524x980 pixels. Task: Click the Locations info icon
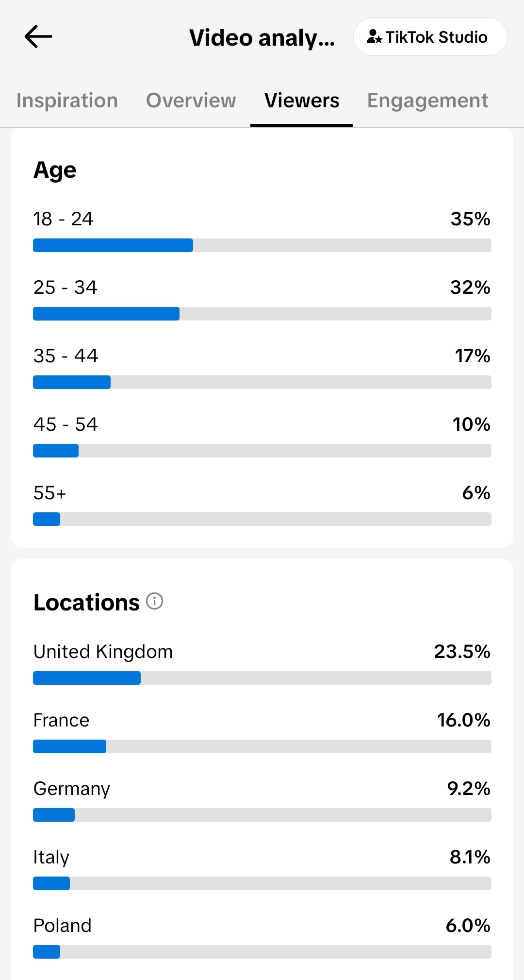click(x=155, y=601)
